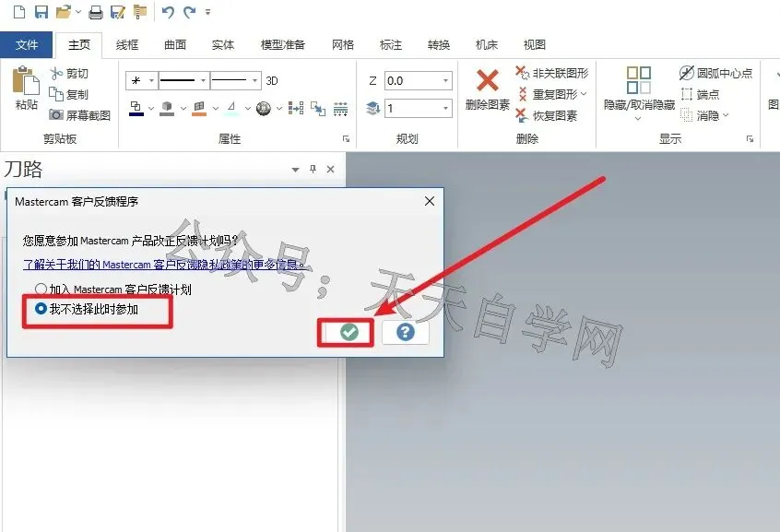Click the 端点 endpoints button

coord(701,94)
